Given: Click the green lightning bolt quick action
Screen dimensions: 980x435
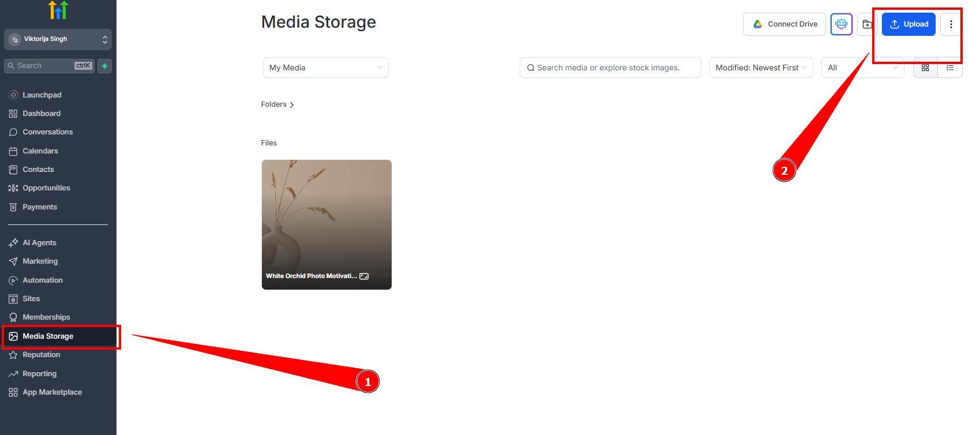Looking at the screenshot, I should pyautogui.click(x=104, y=66).
